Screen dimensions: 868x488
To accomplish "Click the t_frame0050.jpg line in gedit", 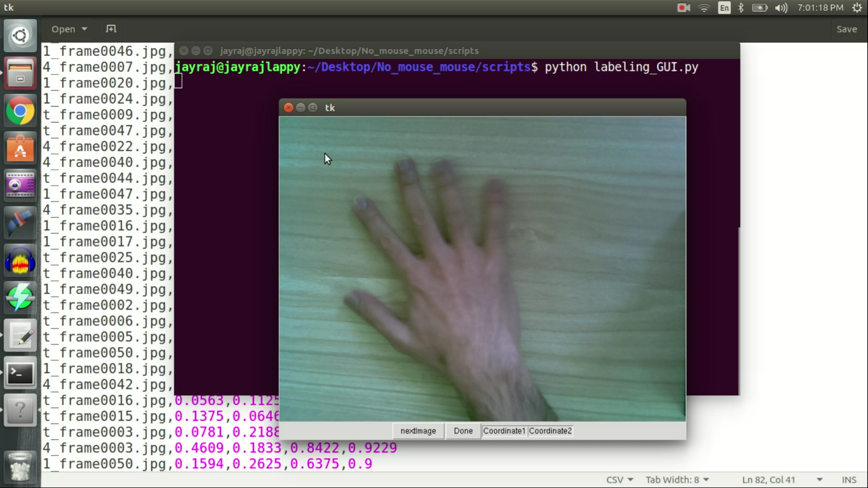I will click(x=108, y=353).
